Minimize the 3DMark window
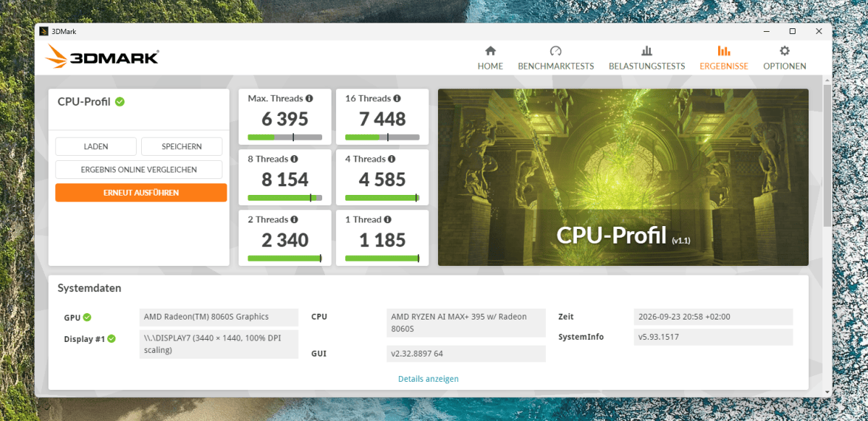This screenshot has width=868, height=421. 766,32
